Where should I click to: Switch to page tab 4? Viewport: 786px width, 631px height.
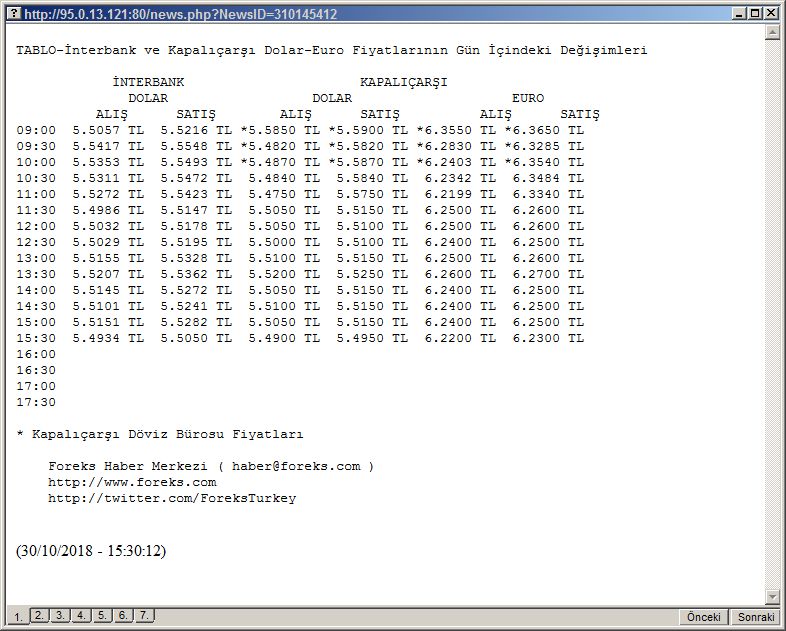point(81,615)
